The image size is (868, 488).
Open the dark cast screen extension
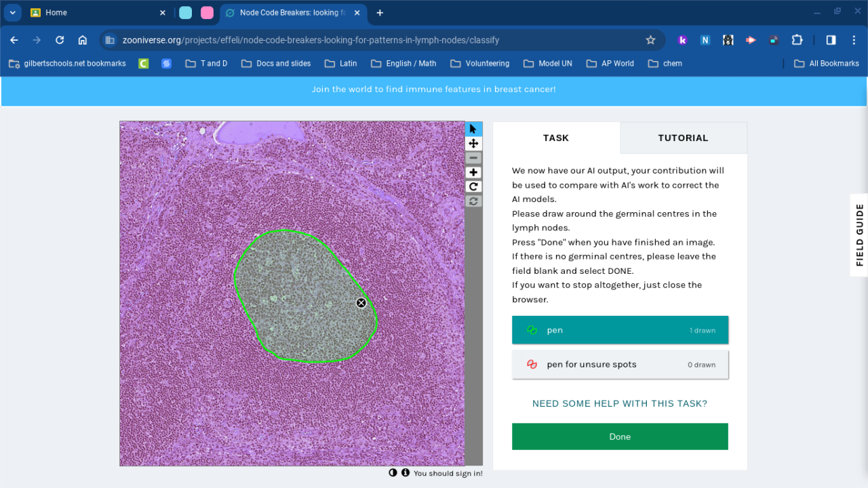(774, 40)
